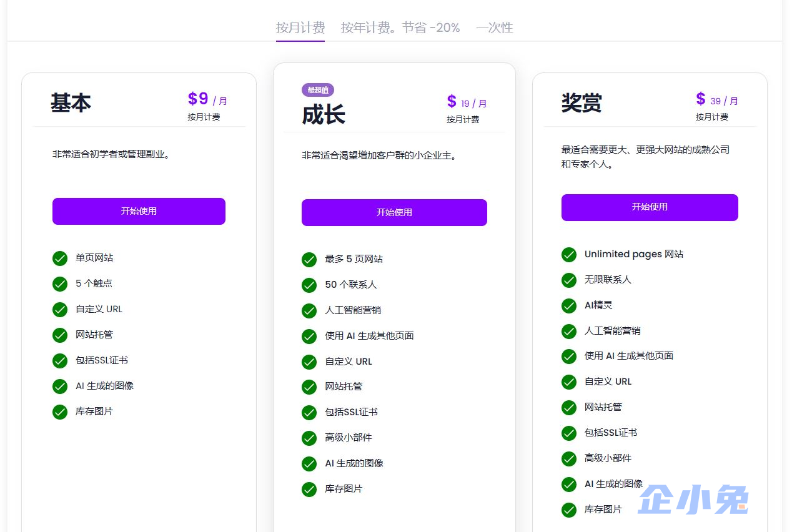The width and height of the screenshot is (792, 532).
Task: Select the 按年计费 节省 -20% tab
Action: pyautogui.click(x=400, y=27)
